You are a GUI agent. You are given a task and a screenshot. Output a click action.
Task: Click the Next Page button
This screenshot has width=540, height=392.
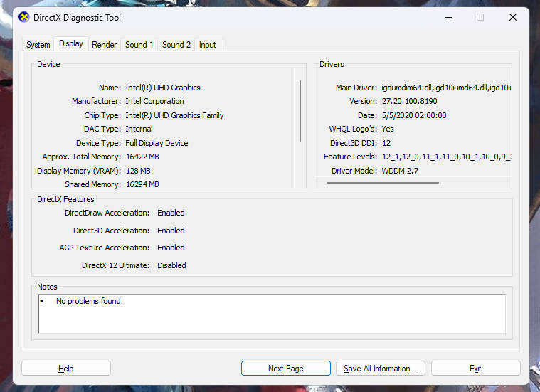pyautogui.click(x=285, y=369)
